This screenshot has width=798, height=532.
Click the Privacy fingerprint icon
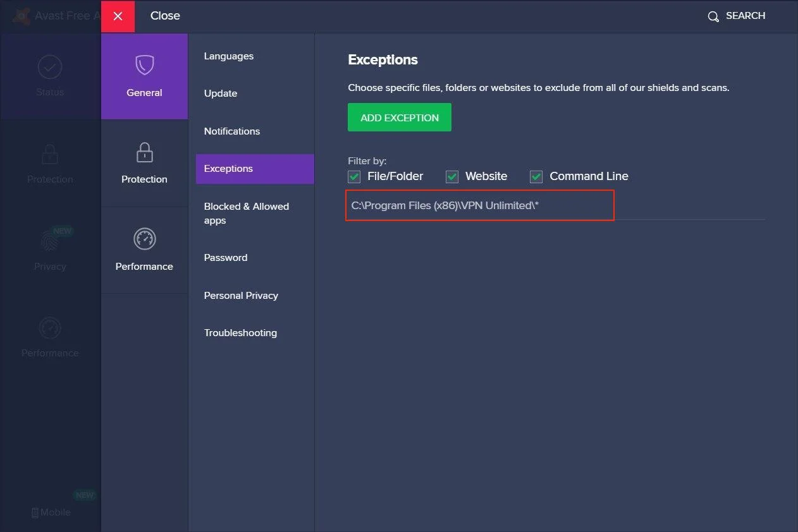[50, 241]
